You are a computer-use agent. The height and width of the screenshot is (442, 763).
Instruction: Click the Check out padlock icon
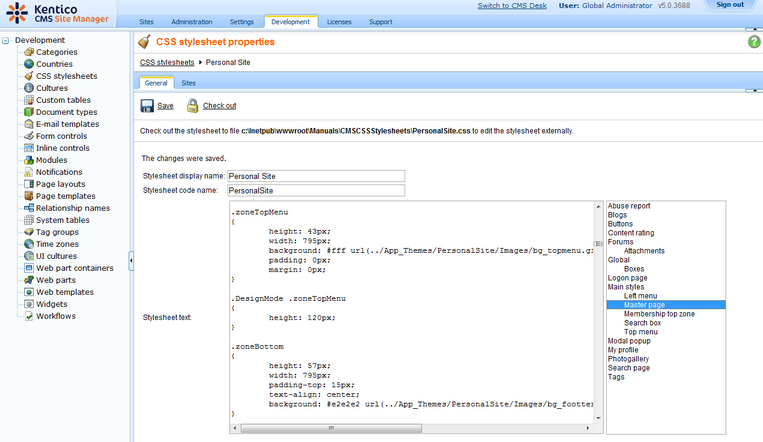193,106
